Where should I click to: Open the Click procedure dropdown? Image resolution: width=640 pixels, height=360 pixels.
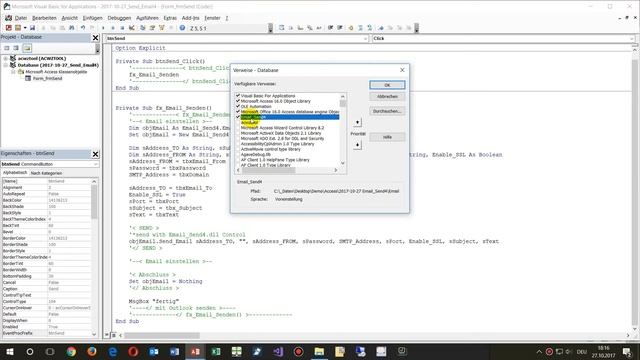(x=631, y=38)
